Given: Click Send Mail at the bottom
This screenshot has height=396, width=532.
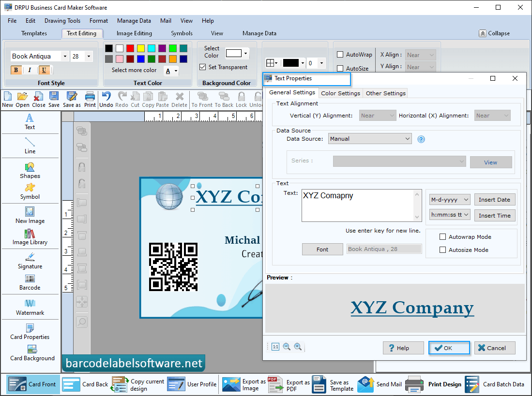Looking at the screenshot, I should 380,384.
